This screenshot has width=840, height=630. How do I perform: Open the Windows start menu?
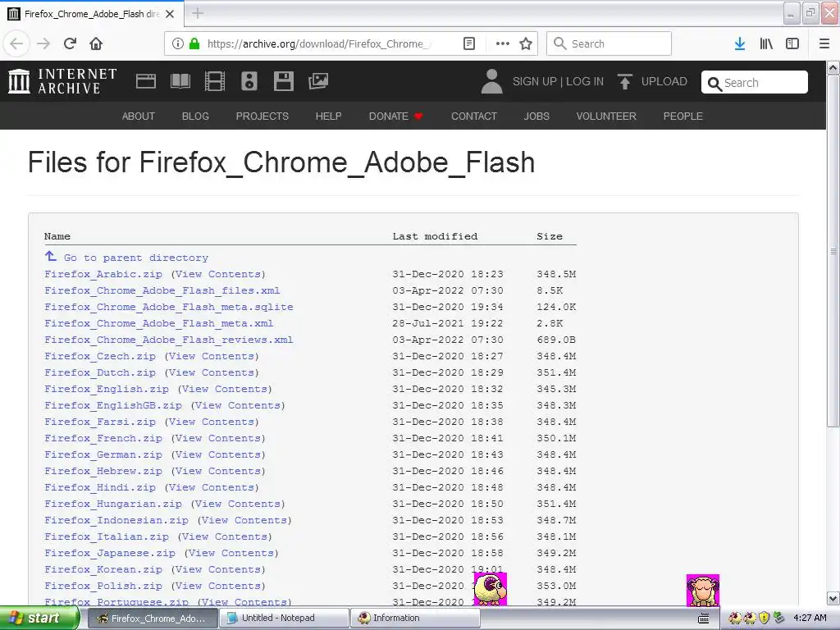(40, 619)
